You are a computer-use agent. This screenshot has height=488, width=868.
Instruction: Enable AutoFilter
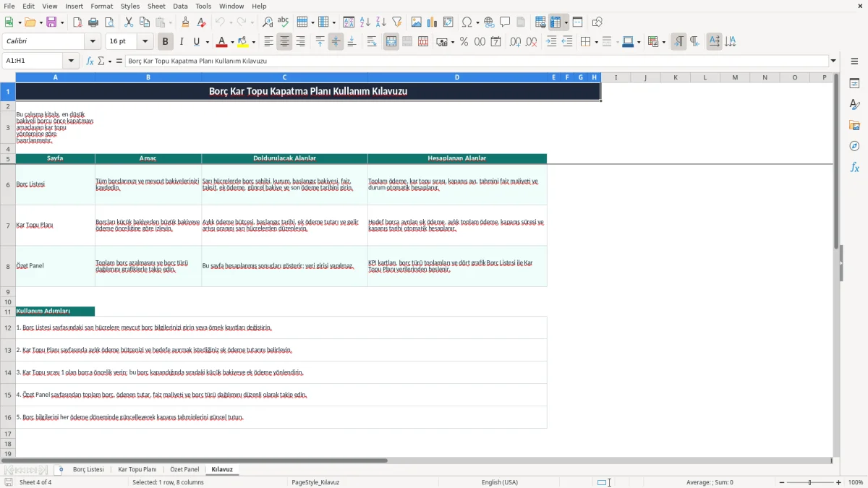(397, 22)
